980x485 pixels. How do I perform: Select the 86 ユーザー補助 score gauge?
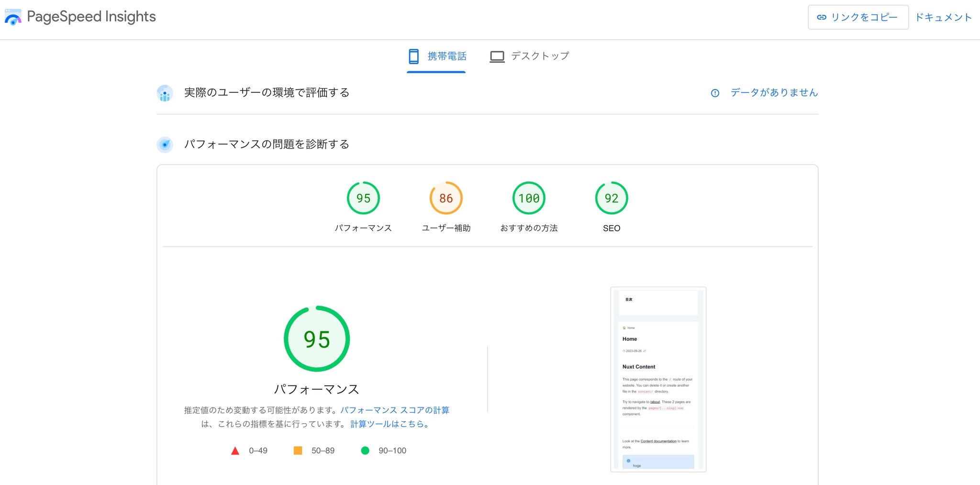[446, 198]
